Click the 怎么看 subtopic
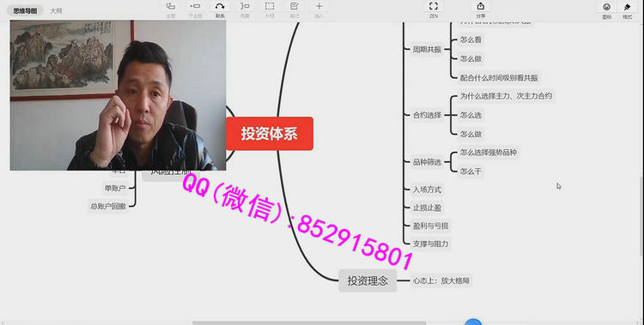 click(471, 39)
